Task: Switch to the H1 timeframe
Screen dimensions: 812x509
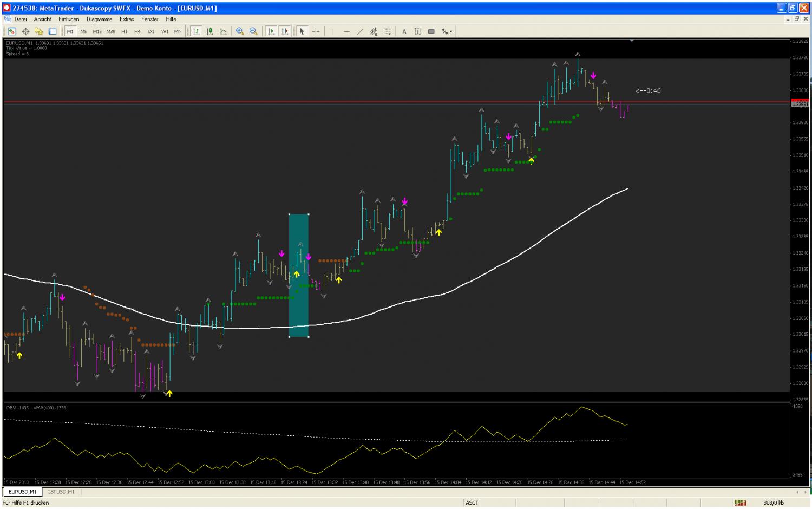Action: coord(124,31)
